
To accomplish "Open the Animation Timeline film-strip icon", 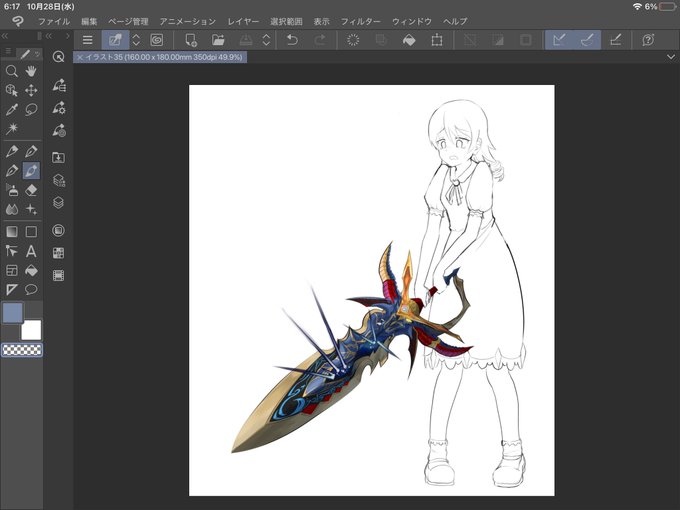I will pos(59,275).
